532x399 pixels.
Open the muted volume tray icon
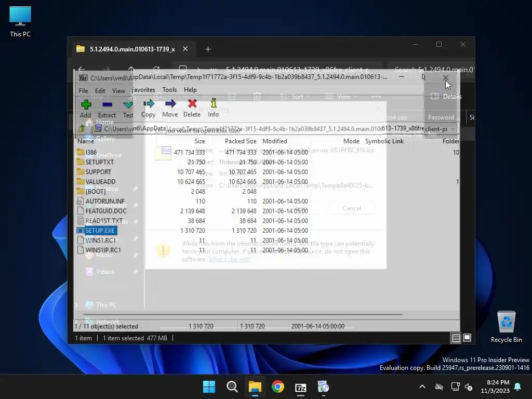tap(469, 387)
